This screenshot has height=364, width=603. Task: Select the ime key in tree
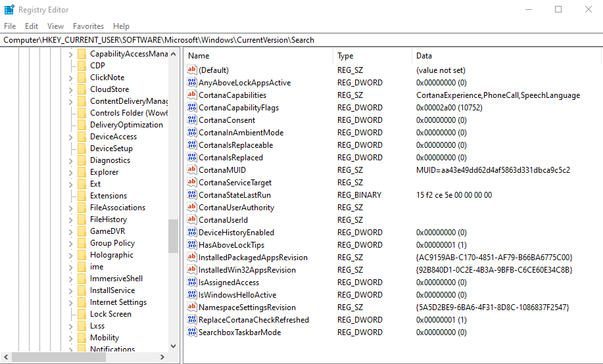pos(97,267)
